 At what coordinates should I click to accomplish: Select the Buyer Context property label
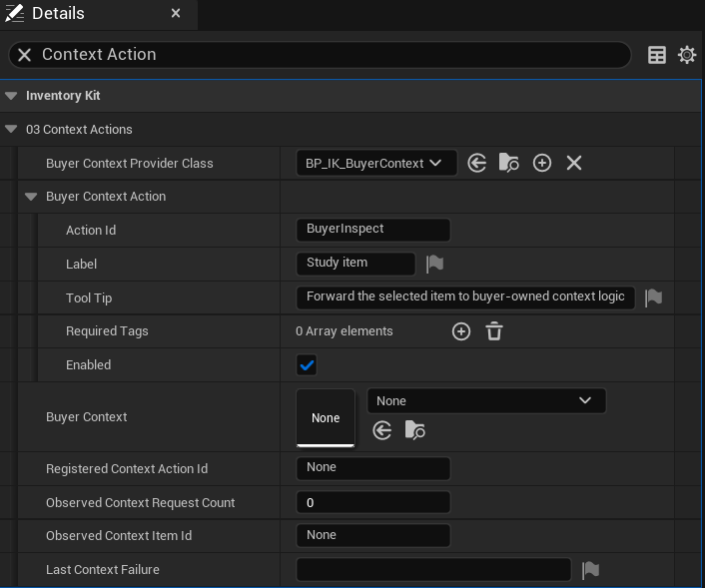(86, 417)
